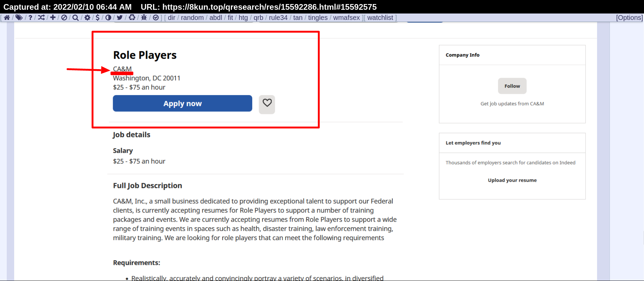644x281 pixels.
Task: Click the gear settings icon
Action: point(87,18)
